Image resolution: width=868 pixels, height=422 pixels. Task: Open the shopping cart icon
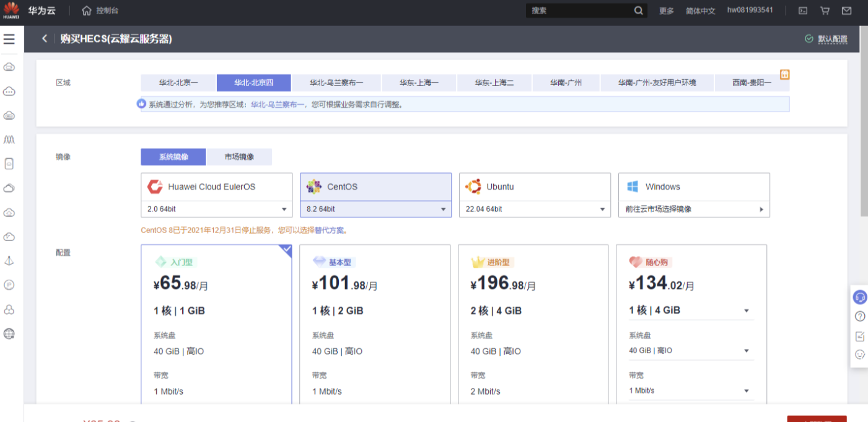coord(825,11)
